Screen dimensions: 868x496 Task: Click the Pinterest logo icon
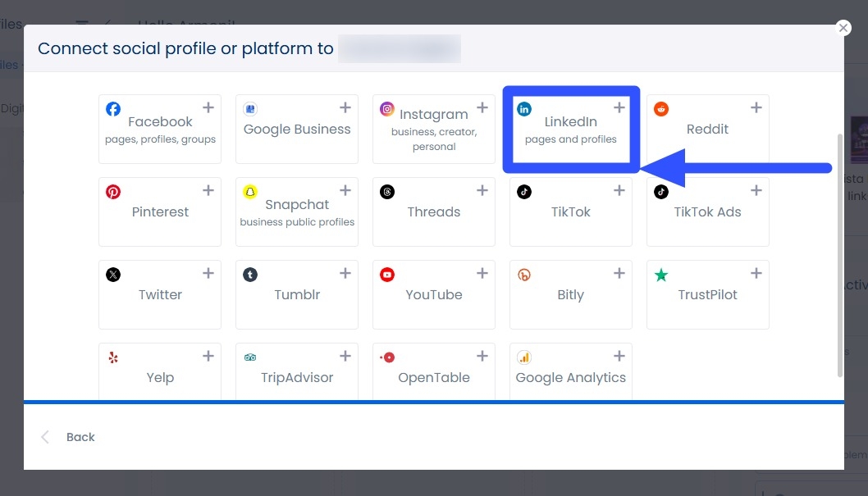point(112,191)
